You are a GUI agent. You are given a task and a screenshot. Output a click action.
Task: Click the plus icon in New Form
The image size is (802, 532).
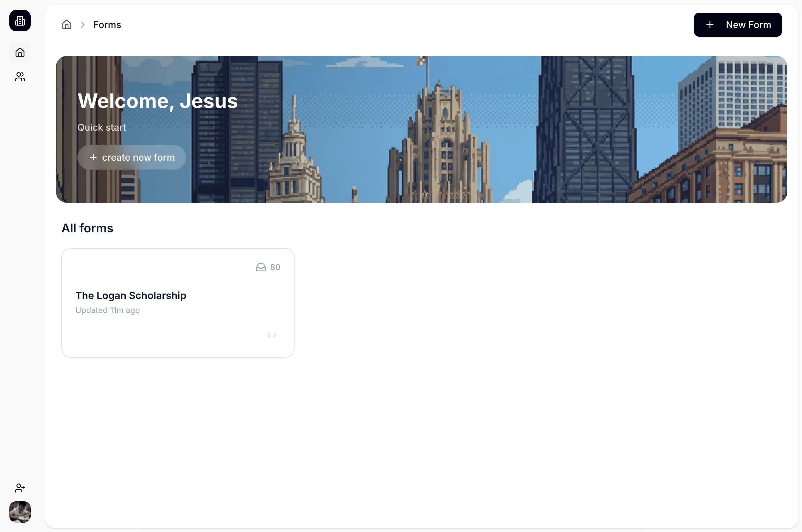[710, 25]
